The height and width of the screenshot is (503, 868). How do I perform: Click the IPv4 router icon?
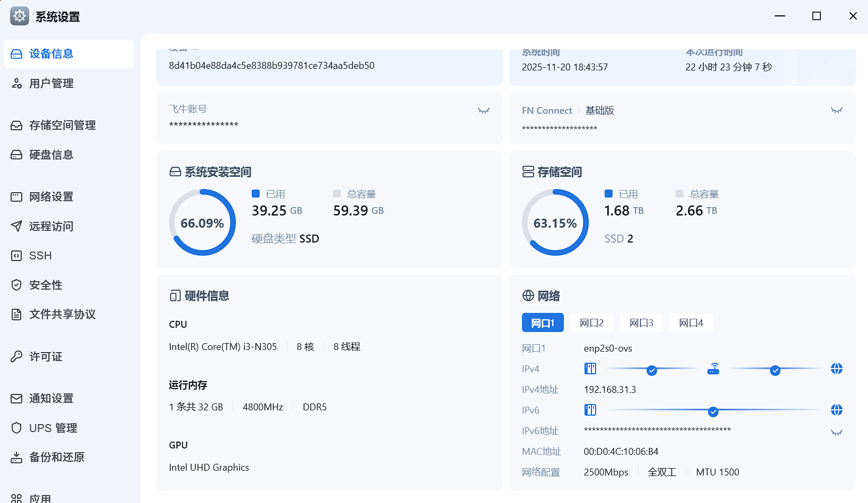(x=713, y=369)
